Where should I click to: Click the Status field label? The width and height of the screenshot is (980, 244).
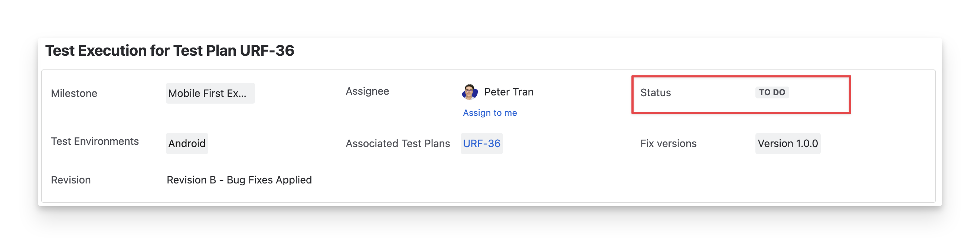[x=655, y=92]
